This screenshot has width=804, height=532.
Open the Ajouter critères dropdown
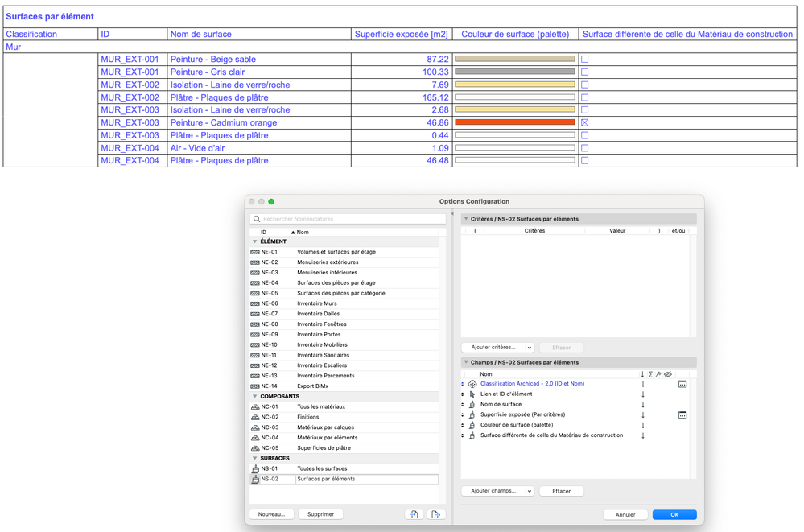pyautogui.click(x=498, y=348)
